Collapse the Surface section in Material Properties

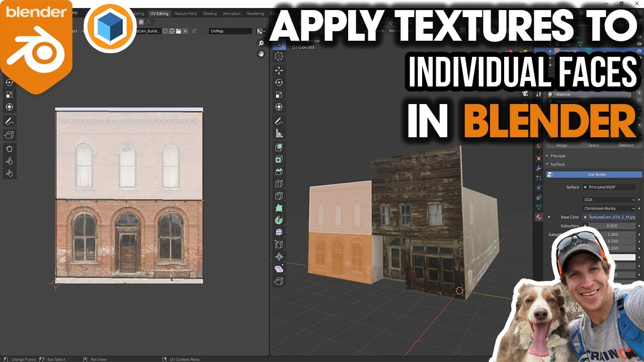(548, 164)
